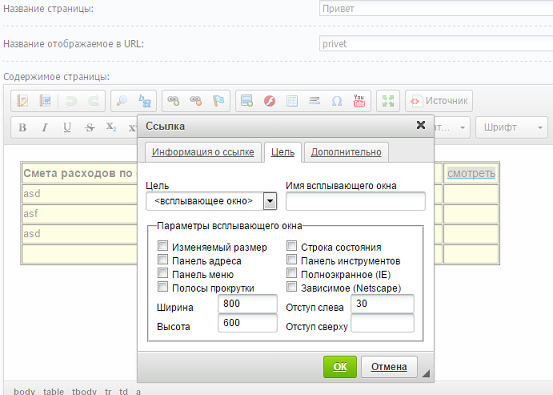553x395 pixels.
Task: Click the Paste from Word icon
Action: click(x=45, y=101)
